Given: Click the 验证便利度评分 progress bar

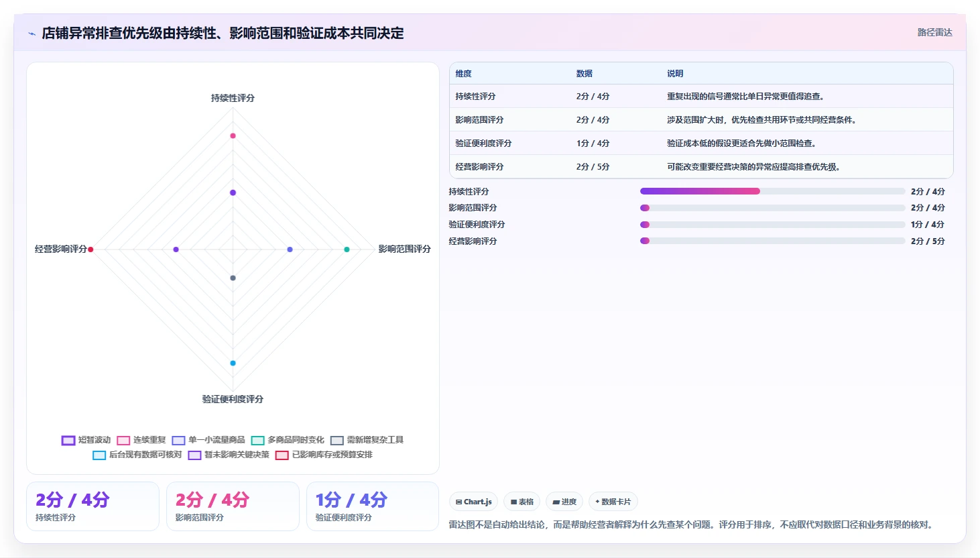Looking at the screenshot, I should (x=772, y=225).
